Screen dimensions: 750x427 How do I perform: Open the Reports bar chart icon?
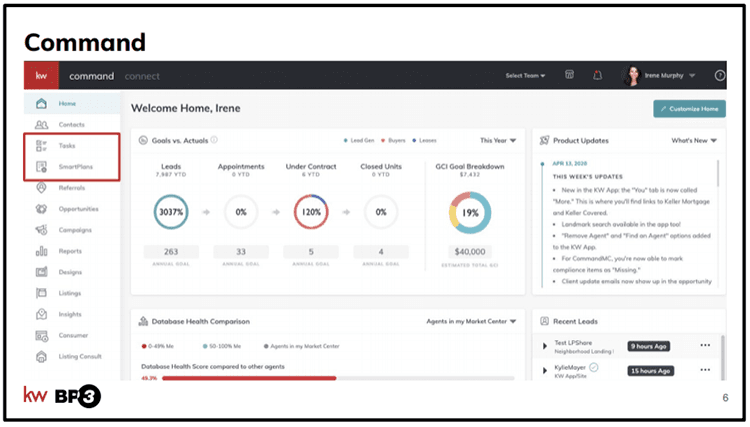pos(42,251)
